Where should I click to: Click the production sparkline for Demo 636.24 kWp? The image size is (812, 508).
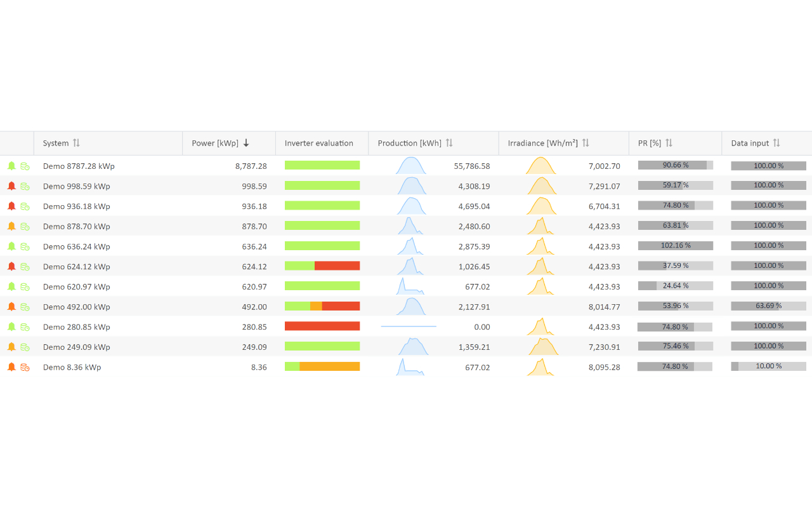[x=411, y=246]
